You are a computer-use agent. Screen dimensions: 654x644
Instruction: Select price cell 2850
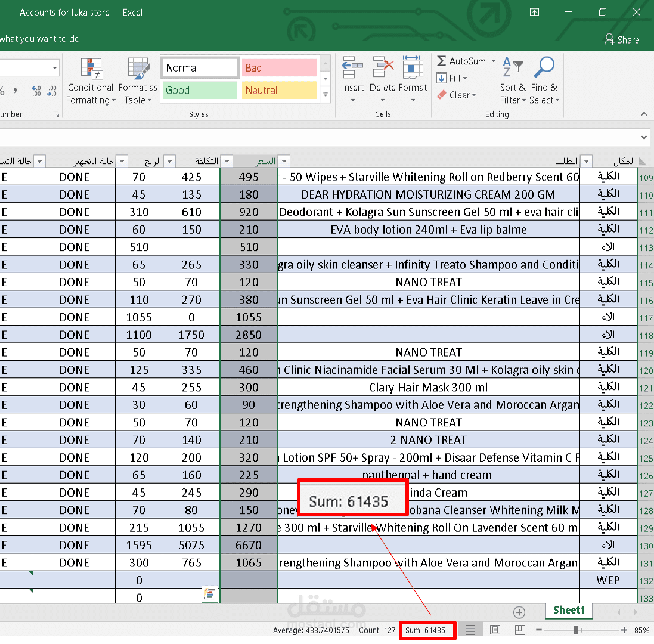click(249, 335)
